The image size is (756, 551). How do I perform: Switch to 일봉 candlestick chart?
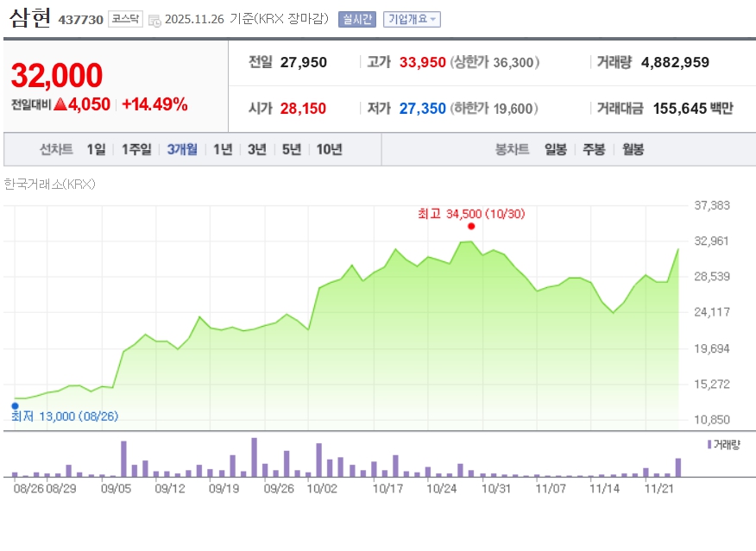coord(555,149)
